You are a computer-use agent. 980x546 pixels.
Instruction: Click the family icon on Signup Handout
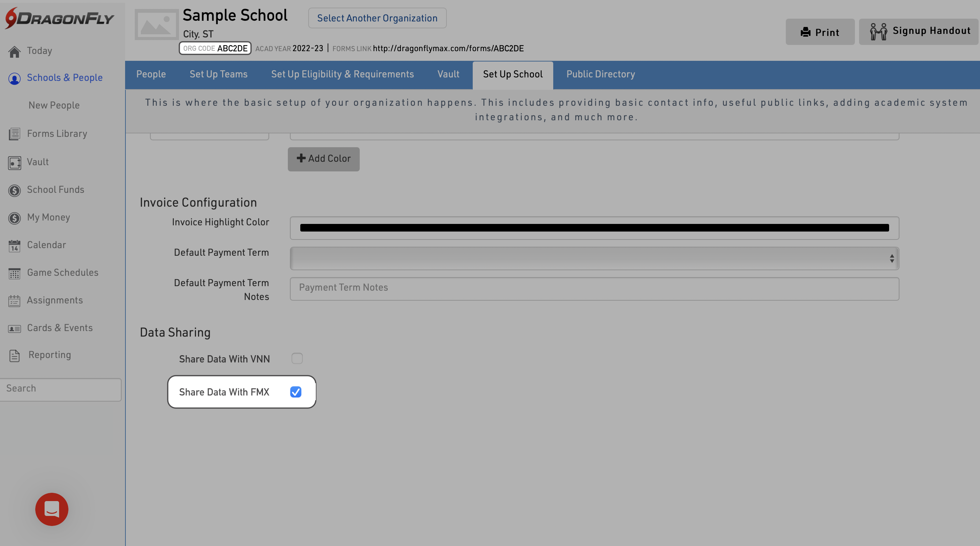click(x=878, y=31)
